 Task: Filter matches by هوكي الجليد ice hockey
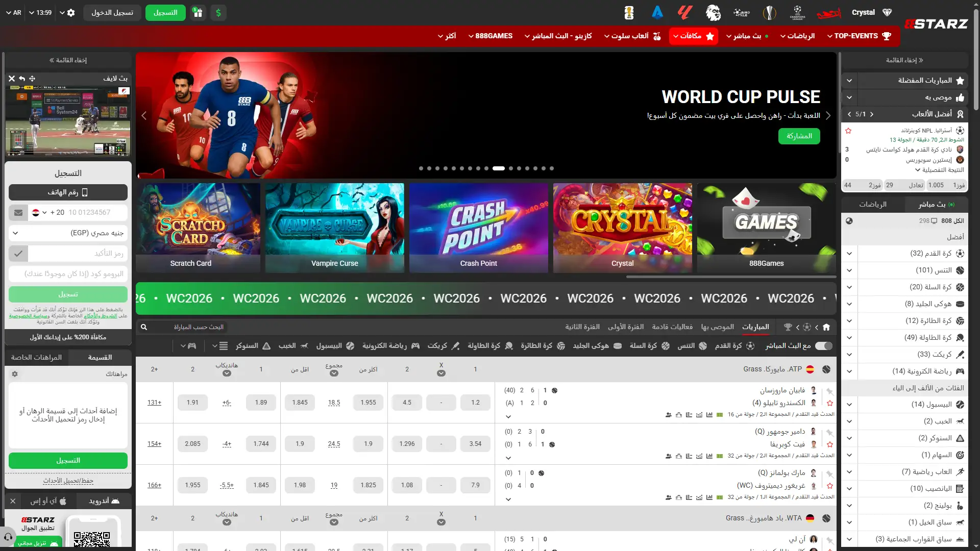pos(597,346)
